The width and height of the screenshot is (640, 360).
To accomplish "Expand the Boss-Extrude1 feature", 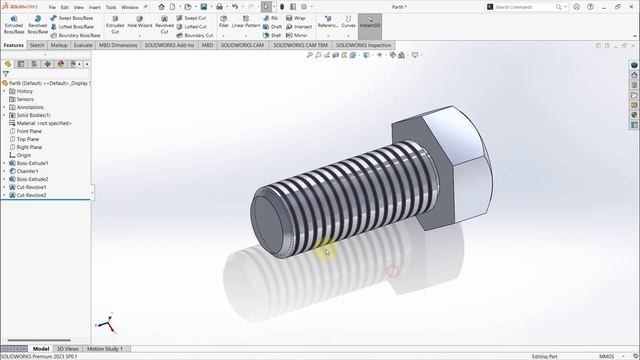I will tap(4, 163).
